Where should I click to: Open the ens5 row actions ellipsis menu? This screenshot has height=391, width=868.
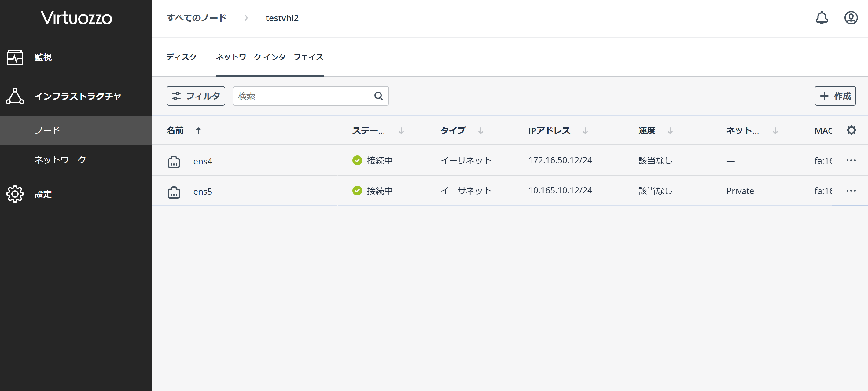851,191
